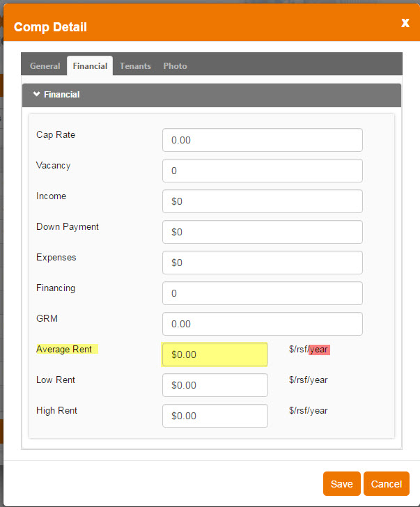Screen dimensions: 420x507
Task: Switch to the General tab
Action: pyautogui.click(x=45, y=66)
